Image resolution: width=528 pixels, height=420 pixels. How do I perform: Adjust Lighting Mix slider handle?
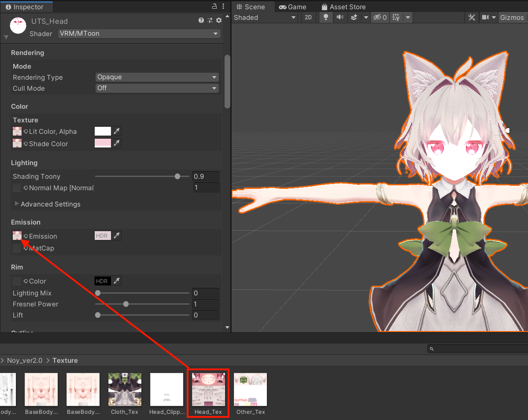(x=98, y=293)
